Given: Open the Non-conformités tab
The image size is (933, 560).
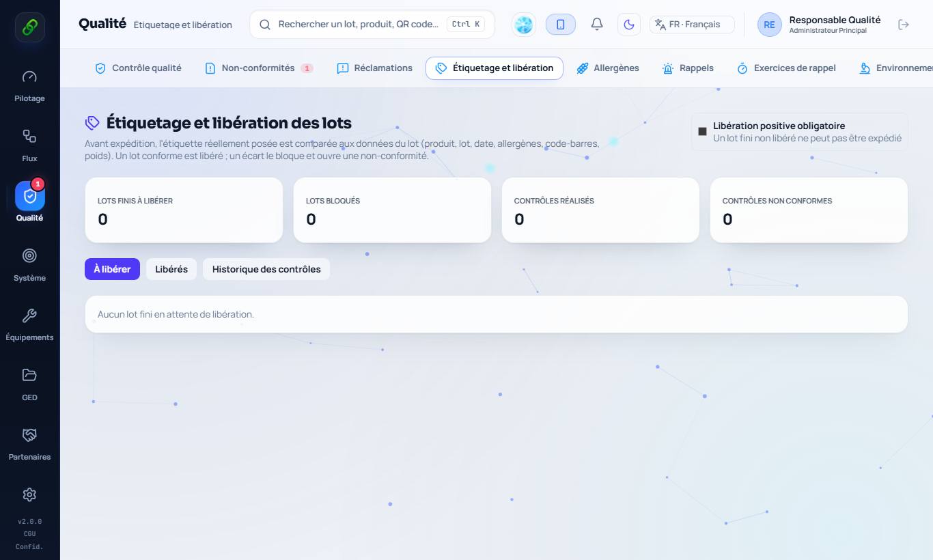Looking at the screenshot, I should [x=259, y=68].
